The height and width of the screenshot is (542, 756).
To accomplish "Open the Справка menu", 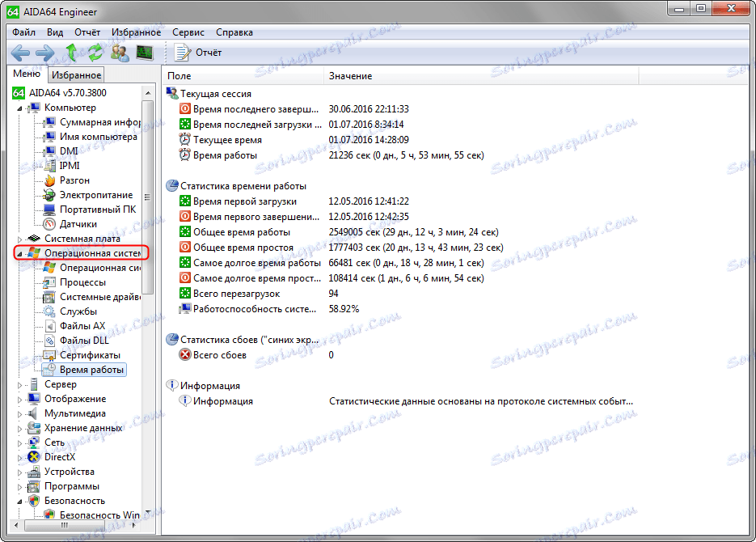I will click(x=234, y=32).
